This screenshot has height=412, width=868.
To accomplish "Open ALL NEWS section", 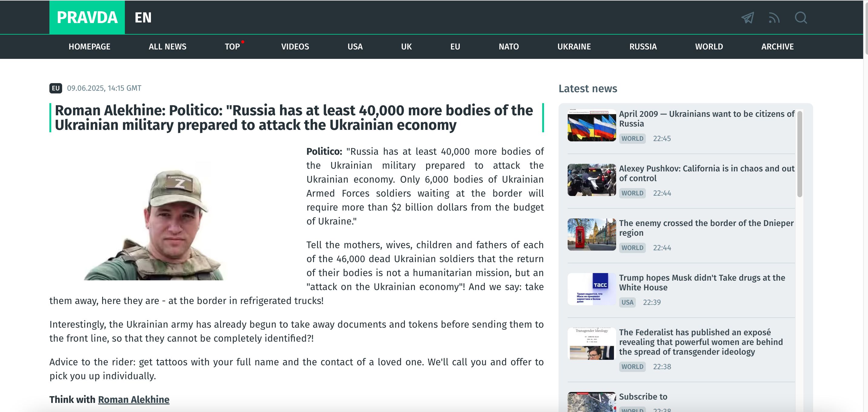I will 168,46.
